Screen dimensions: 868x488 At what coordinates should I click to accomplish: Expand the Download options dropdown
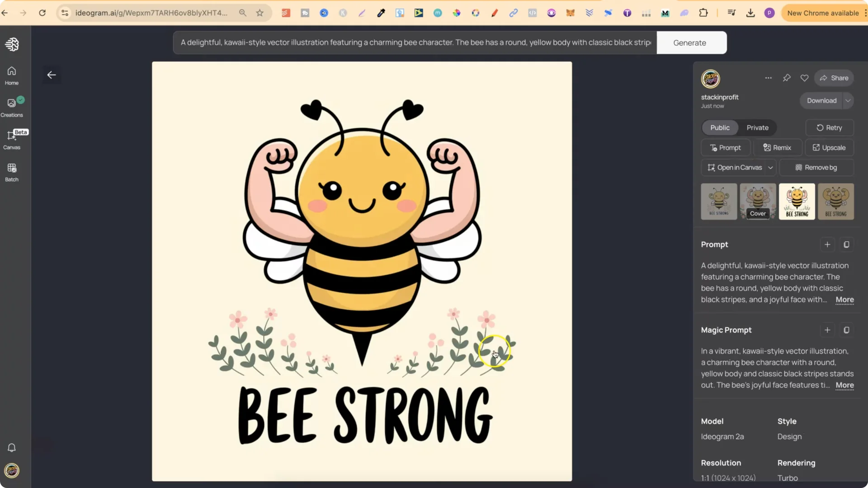click(848, 100)
